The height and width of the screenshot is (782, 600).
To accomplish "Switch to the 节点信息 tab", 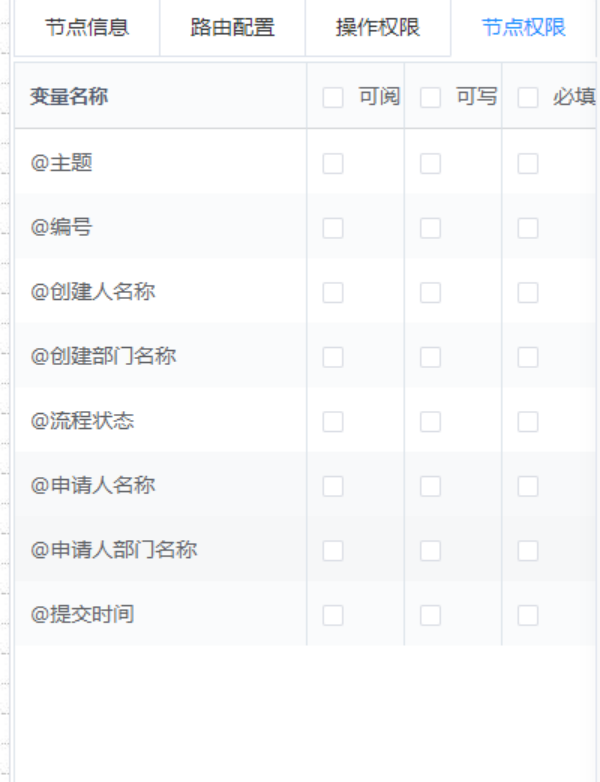I will [87, 27].
